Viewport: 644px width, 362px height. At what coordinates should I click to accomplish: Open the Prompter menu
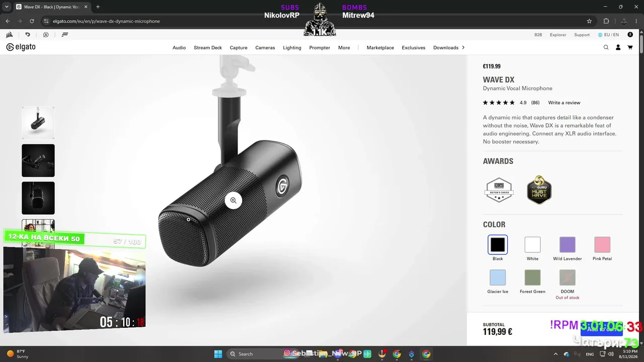click(x=319, y=48)
